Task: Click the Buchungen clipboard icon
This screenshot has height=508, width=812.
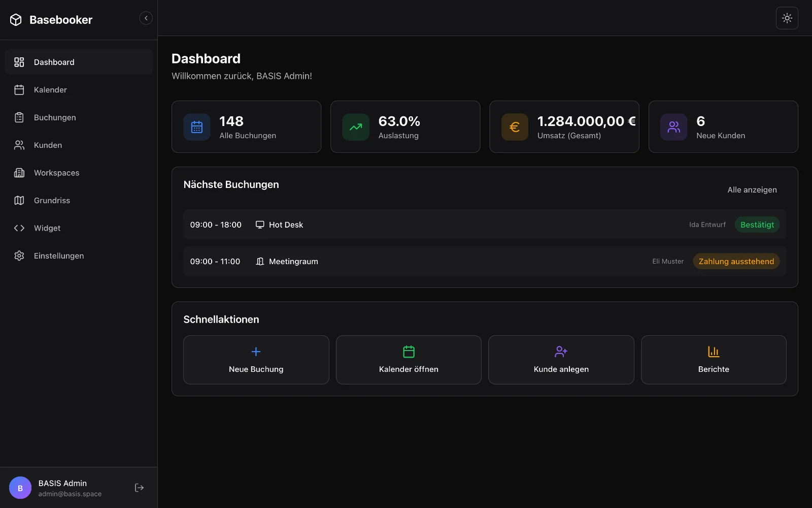Action: (x=19, y=117)
